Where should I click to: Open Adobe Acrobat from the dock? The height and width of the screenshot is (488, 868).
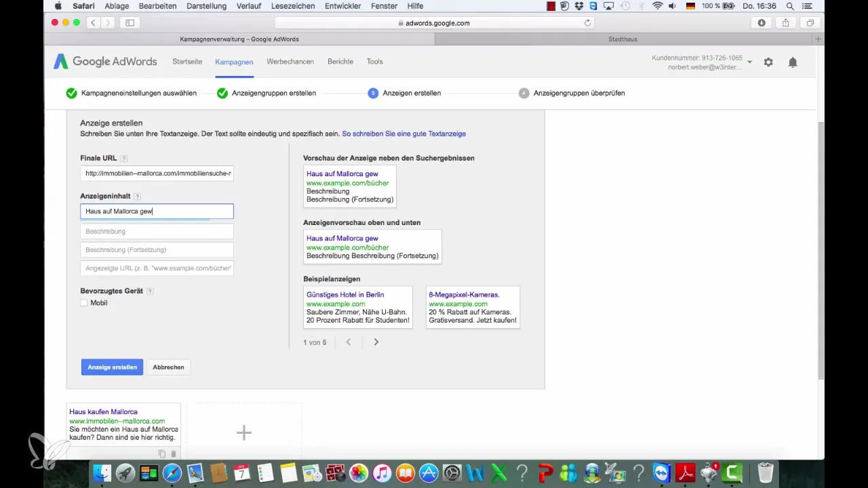[x=686, y=472]
